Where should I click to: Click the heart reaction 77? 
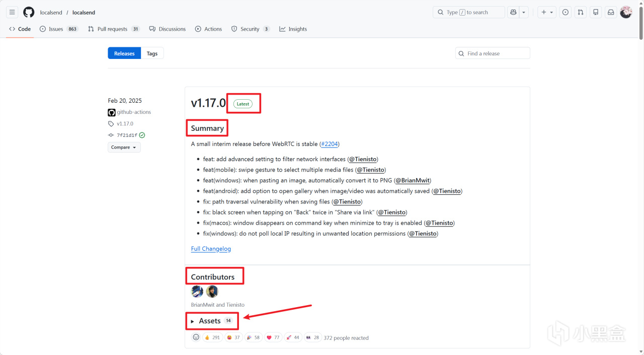(x=273, y=337)
